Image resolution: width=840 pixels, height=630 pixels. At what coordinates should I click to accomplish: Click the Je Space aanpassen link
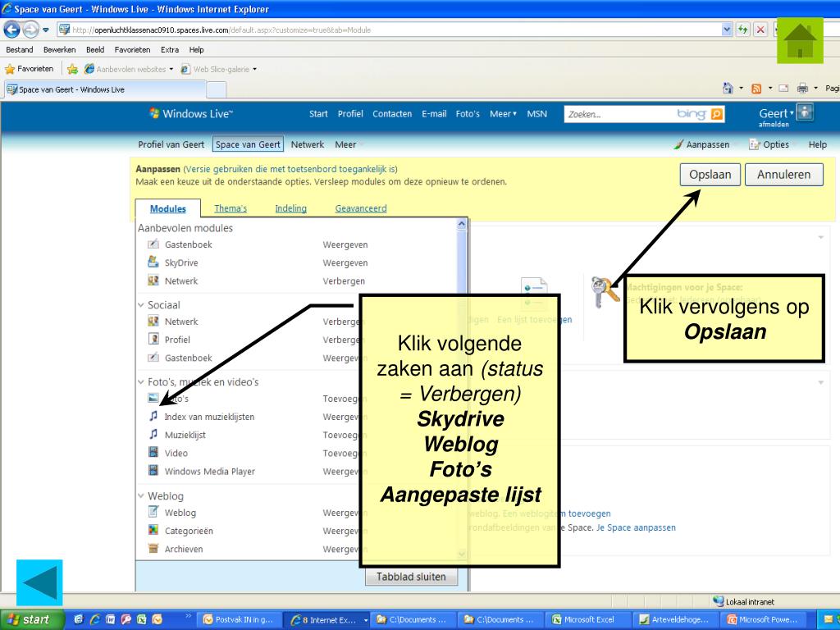[636, 527]
